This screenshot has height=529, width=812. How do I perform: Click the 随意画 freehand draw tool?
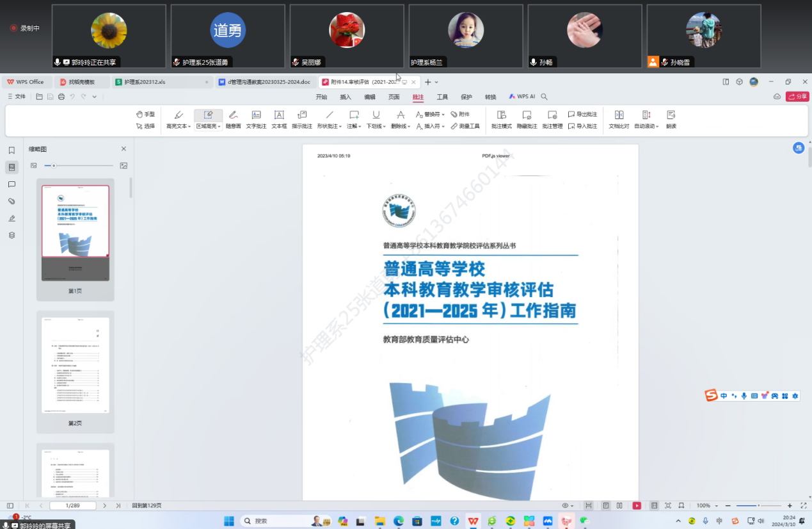pyautogui.click(x=233, y=119)
